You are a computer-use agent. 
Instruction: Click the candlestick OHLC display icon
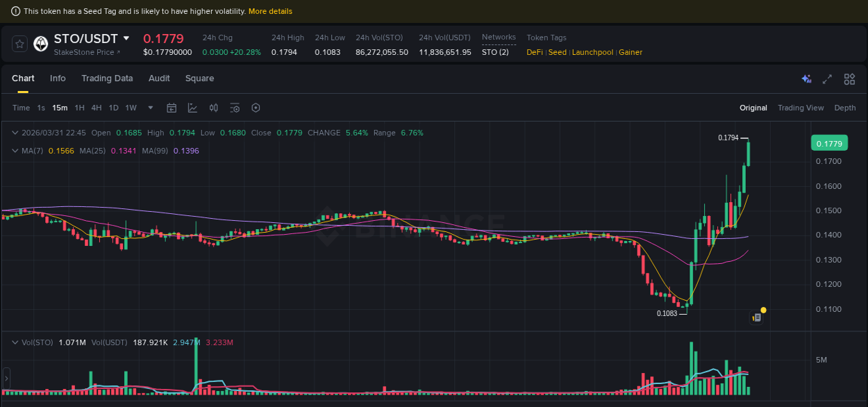(x=214, y=108)
